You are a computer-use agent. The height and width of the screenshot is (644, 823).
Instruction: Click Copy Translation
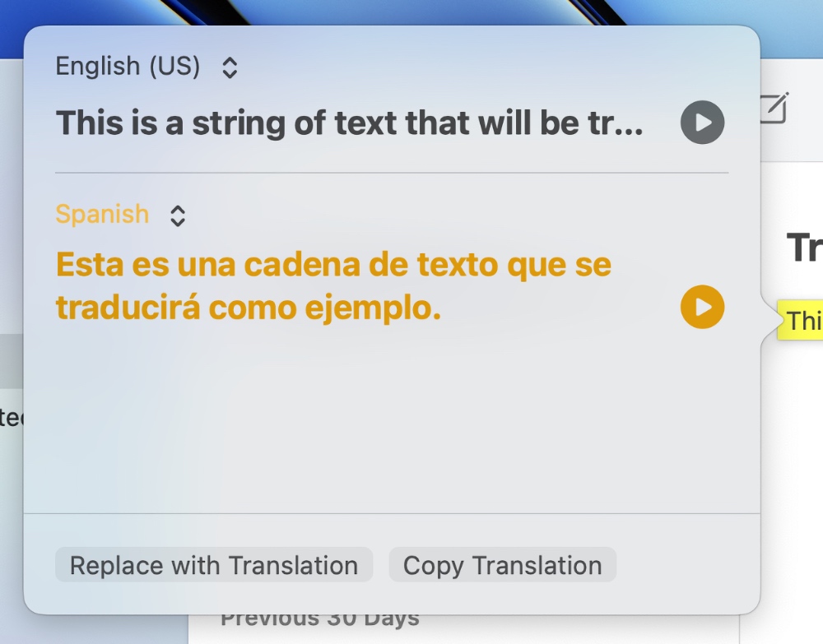click(x=502, y=566)
